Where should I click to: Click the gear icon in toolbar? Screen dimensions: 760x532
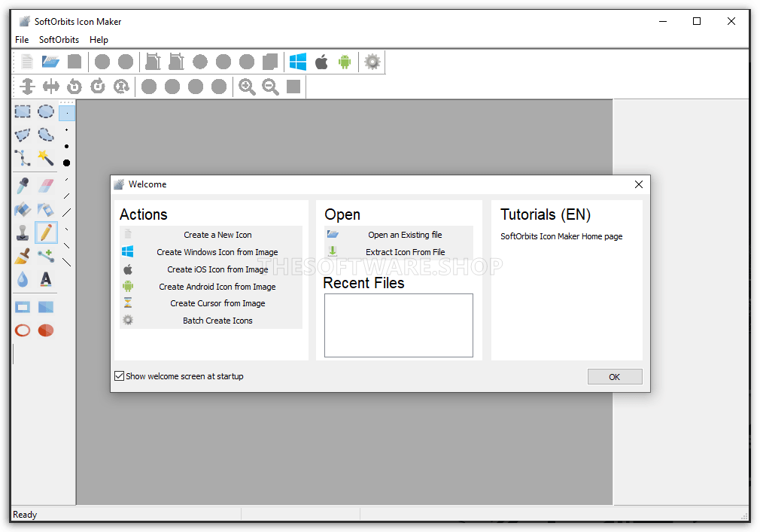[372, 62]
